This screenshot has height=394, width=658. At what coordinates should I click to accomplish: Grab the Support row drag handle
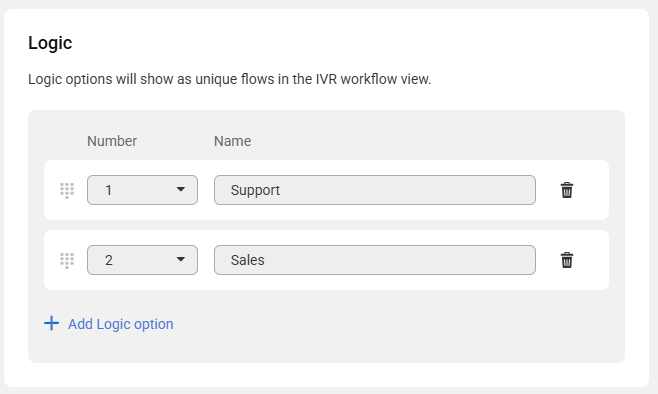[x=67, y=190]
